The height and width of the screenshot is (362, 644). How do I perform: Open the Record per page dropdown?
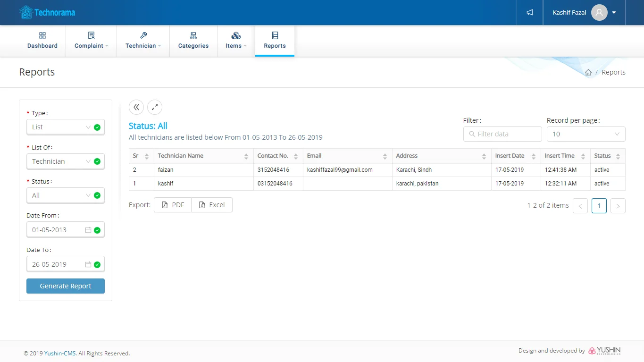tap(585, 134)
